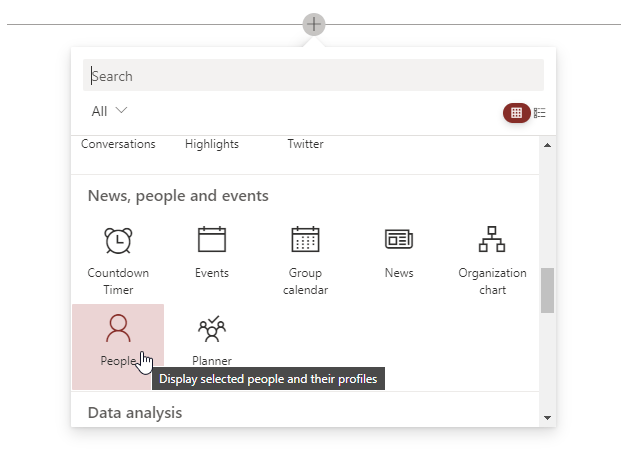The width and height of the screenshot is (625, 459).
Task: Click the Search web parts field
Action: [313, 76]
